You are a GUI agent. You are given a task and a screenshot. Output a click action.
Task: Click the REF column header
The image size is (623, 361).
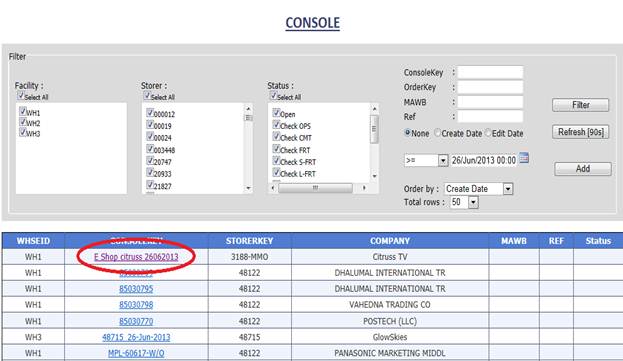point(556,241)
